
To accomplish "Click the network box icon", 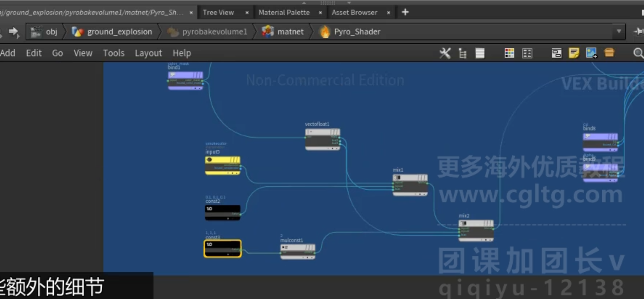I will [x=556, y=53].
